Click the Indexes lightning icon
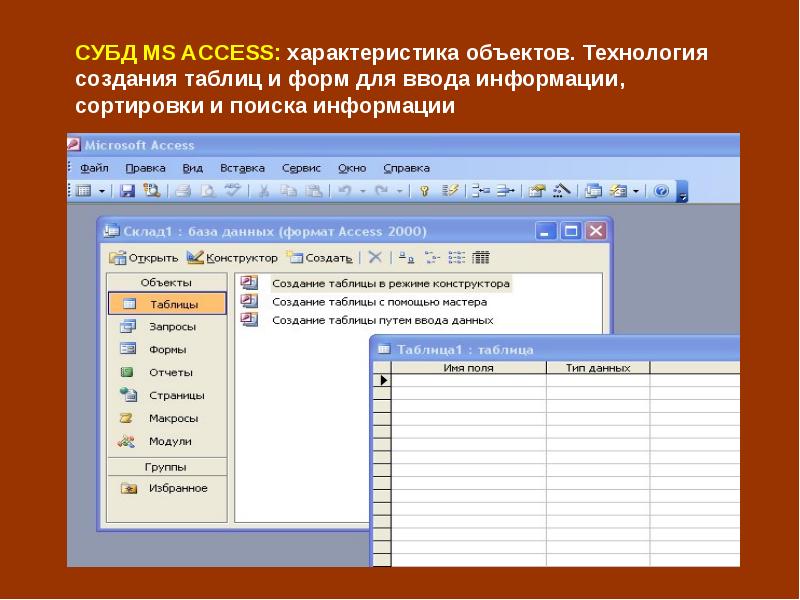 click(450, 191)
